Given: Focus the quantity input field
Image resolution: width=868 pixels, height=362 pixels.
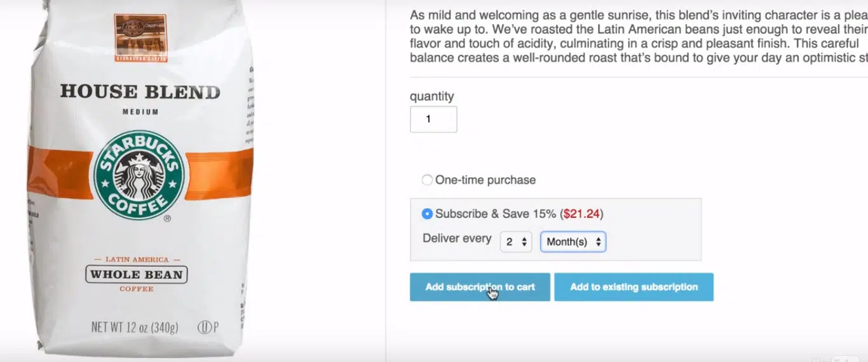Looking at the screenshot, I should pyautogui.click(x=433, y=119).
